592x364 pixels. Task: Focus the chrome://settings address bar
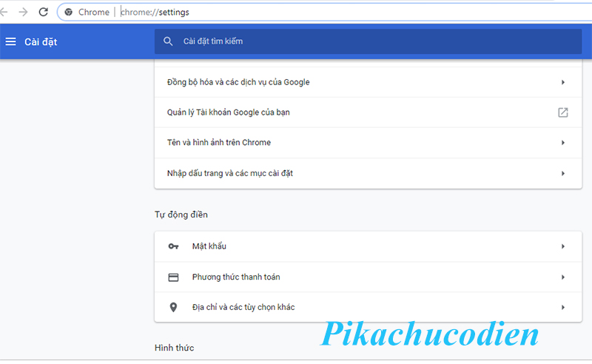325,12
